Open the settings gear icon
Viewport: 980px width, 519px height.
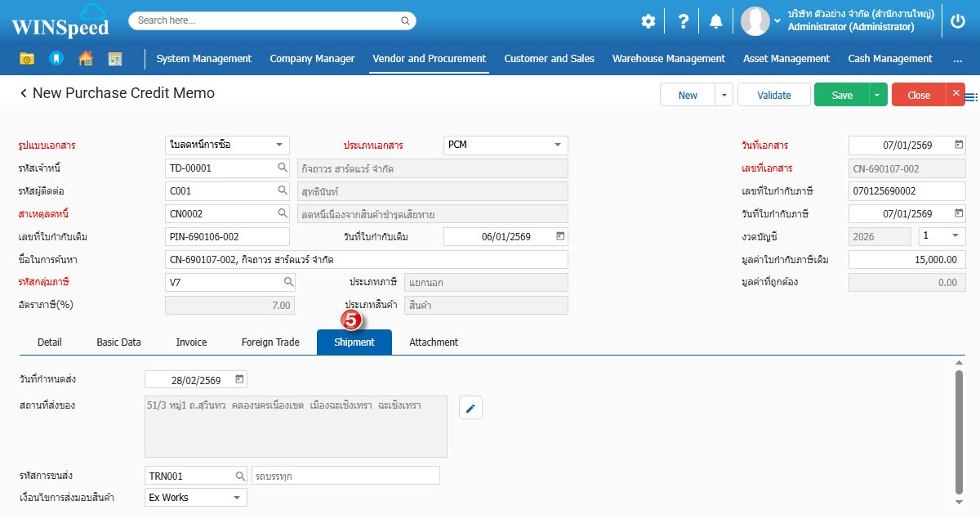[x=648, y=21]
